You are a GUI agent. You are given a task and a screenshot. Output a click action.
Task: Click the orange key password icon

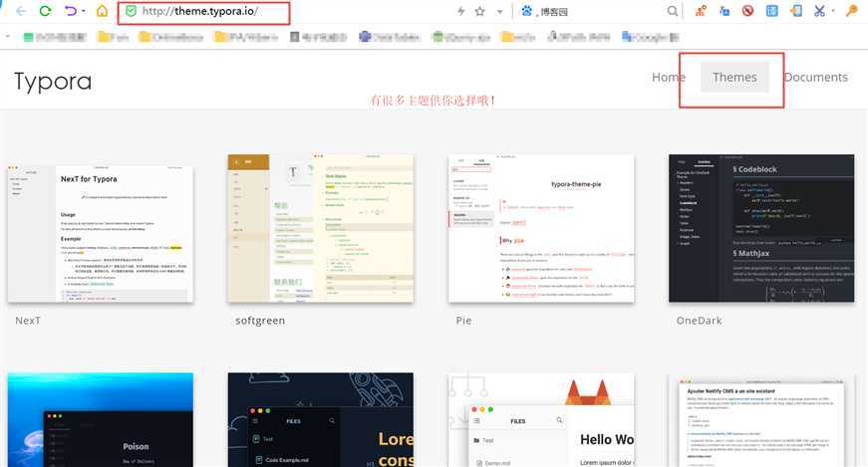point(851,11)
